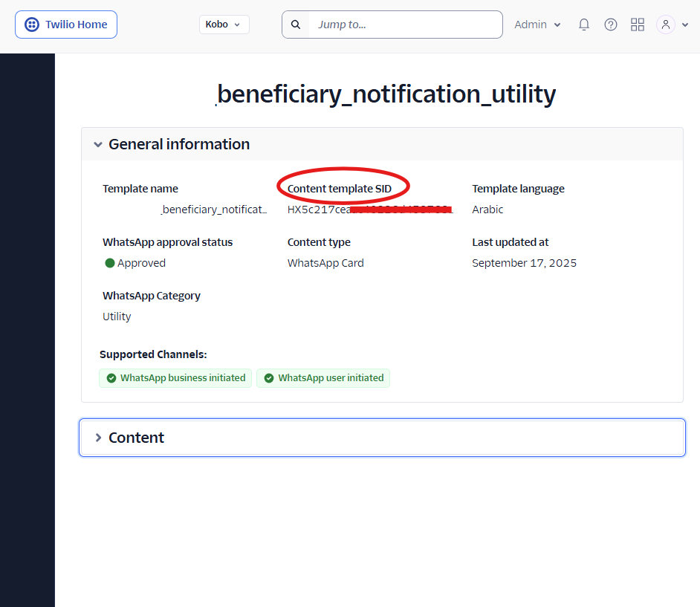This screenshot has height=607, width=700.
Task: Click into the Jump to search field
Action: (405, 25)
